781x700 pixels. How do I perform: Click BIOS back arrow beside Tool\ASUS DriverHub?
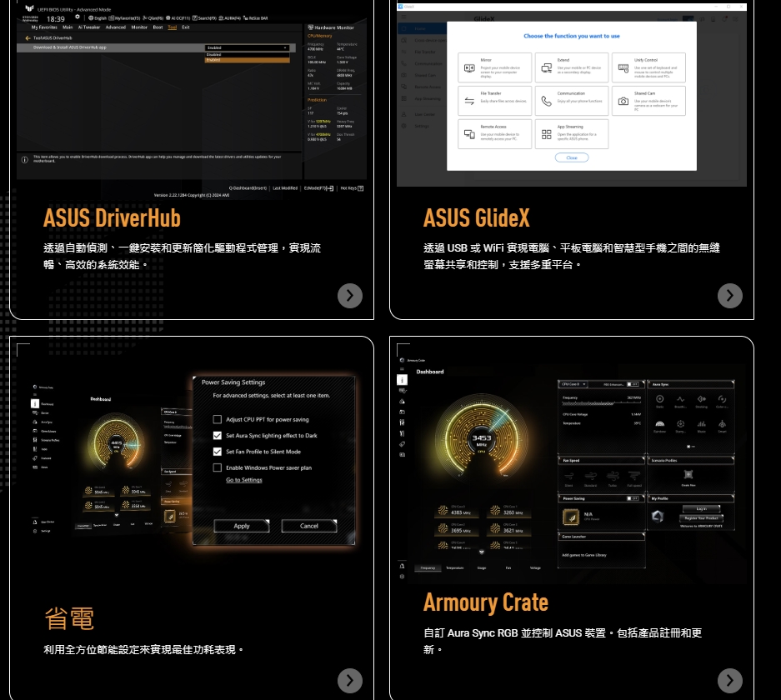28,37
